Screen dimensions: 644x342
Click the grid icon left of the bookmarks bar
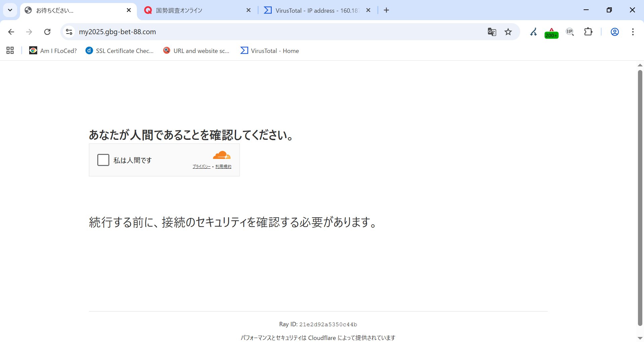pyautogui.click(x=10, y=50)
